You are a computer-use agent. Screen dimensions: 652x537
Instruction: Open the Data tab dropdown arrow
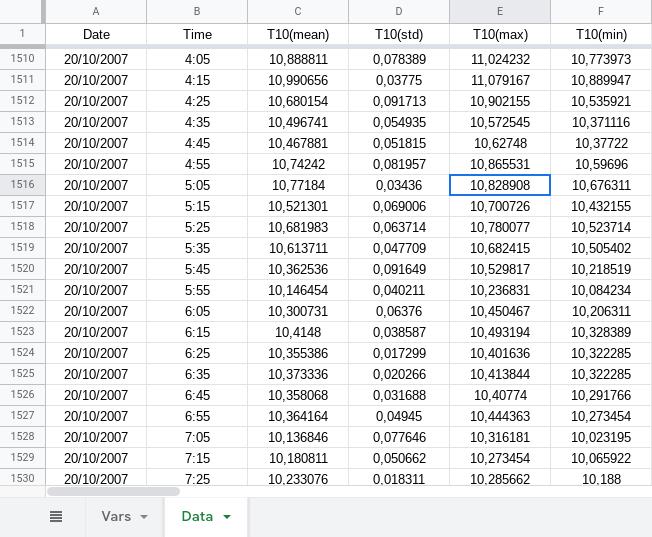pyautogui.click(x=227, y=517)
